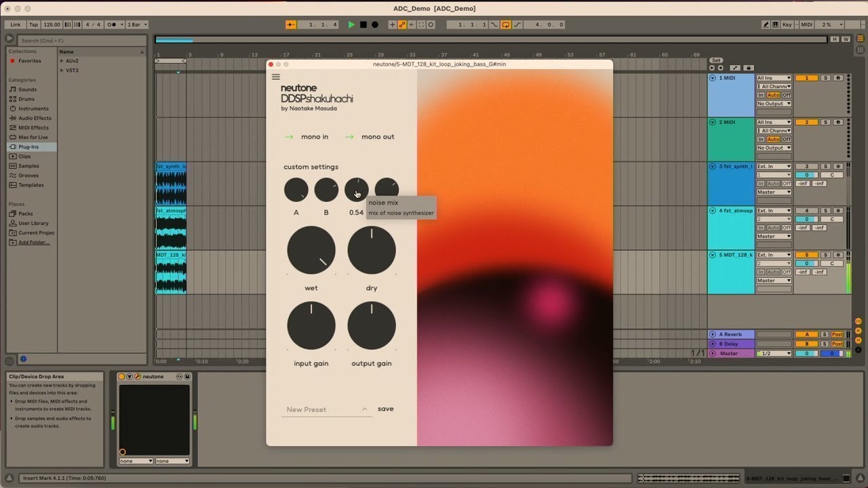Viewport: 868px width, 488px height.
Task: Toggle track 5 MDT_128 activator
Action: tap(807, 255)
